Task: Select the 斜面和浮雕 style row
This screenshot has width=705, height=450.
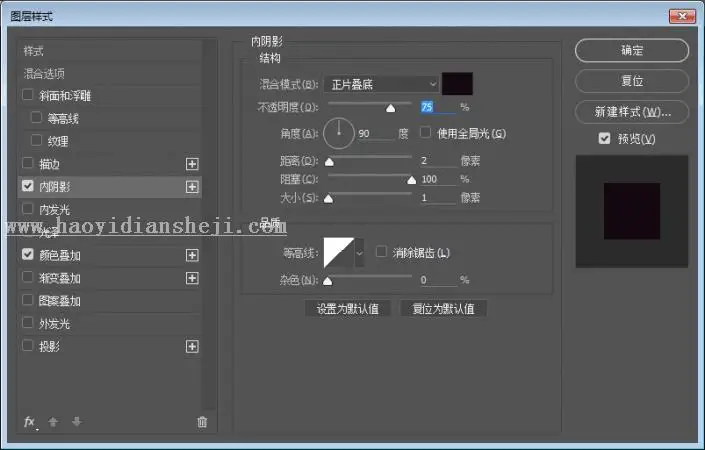Action: click(110, 96)
